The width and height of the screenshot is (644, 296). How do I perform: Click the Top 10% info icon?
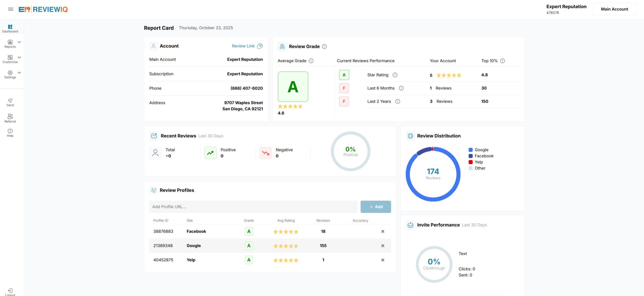(502, 61)
